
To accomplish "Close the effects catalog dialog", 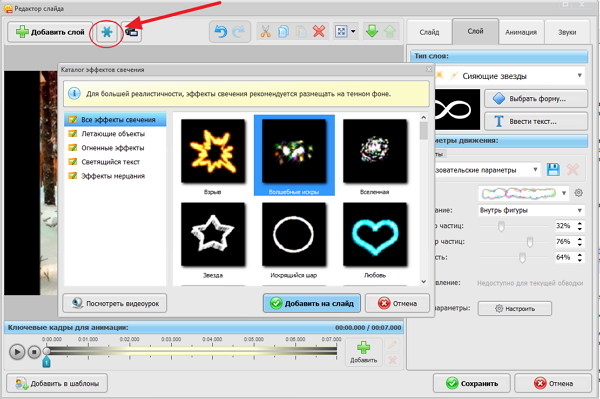I will pos(429,69).
